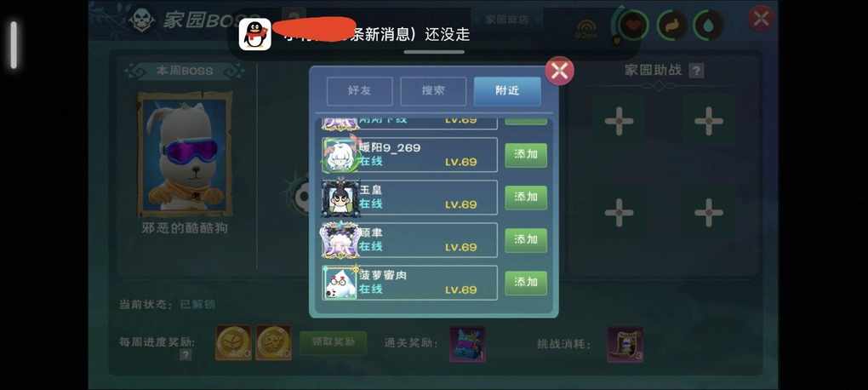Switch to the 搜索 tab

coord(433,91)
